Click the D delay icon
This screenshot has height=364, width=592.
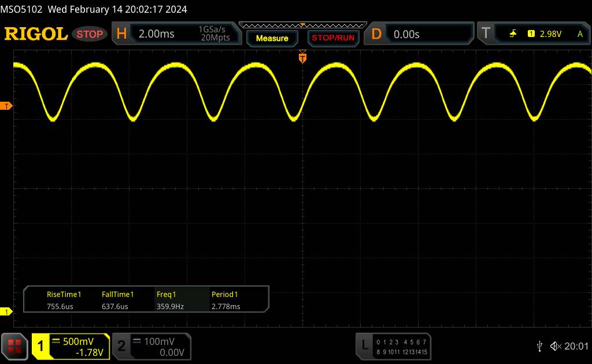376,34
